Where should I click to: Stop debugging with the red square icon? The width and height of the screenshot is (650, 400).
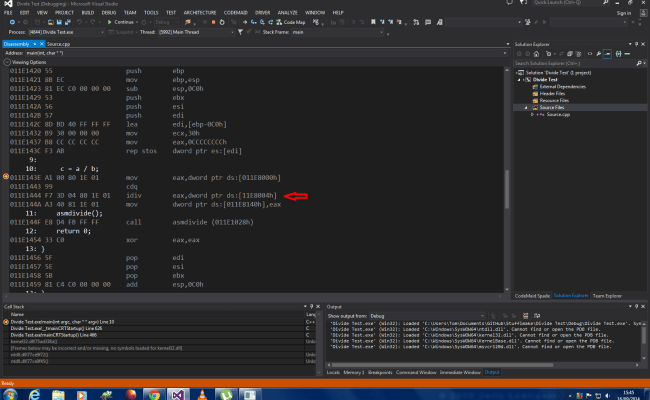click(x=213, y=22)
